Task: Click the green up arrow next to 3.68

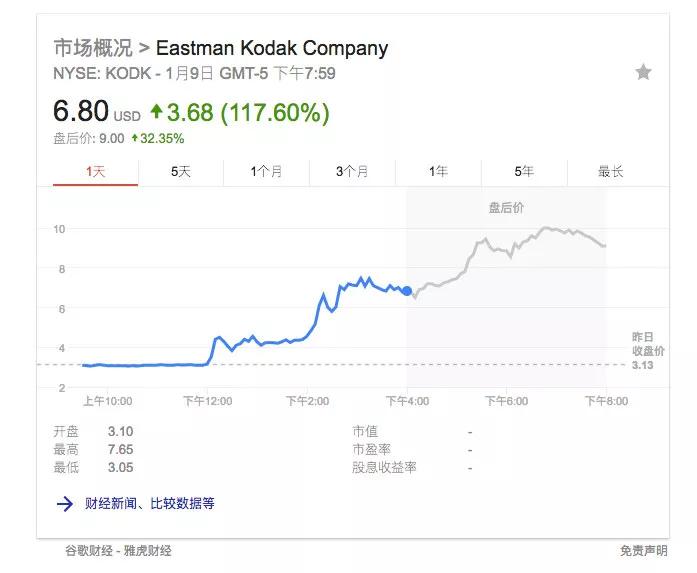Action: (x=156, y=112)
